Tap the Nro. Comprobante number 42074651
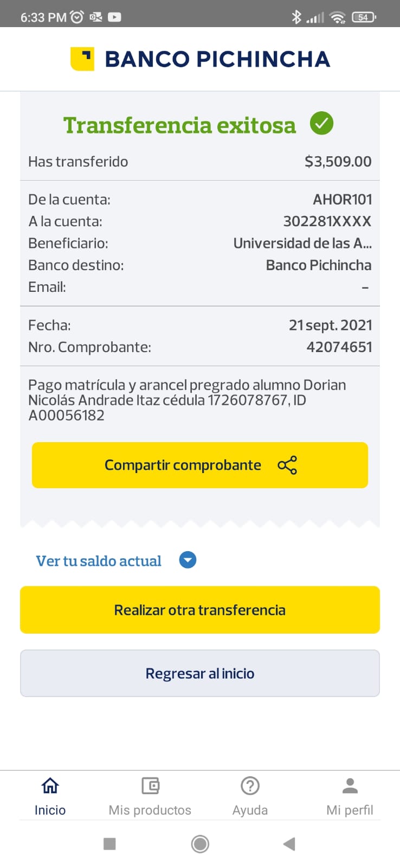This screenshot has width=400, height=868. pyautogui.click(x=339, y=347)
